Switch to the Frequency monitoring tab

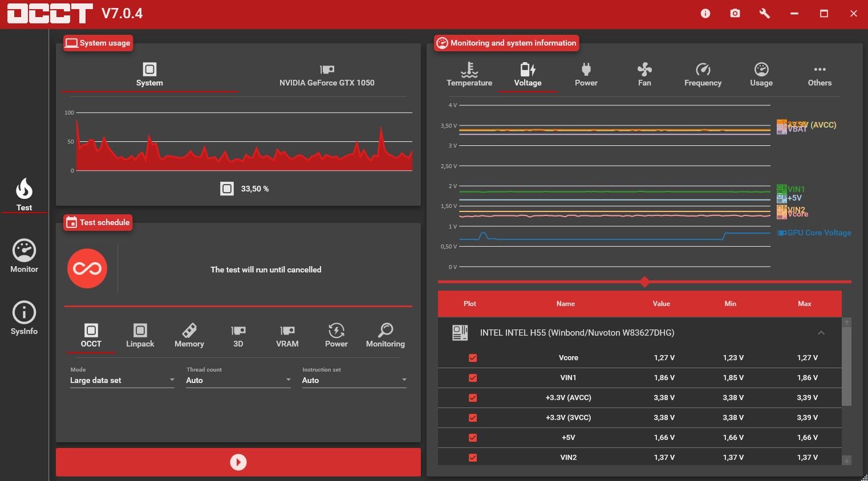point(703,75)
